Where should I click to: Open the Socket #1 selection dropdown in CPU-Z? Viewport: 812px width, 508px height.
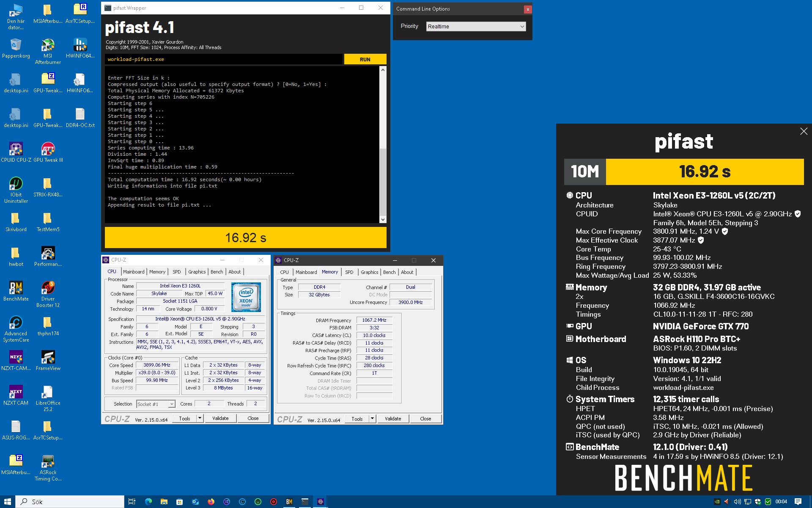(x=156, y=404)
